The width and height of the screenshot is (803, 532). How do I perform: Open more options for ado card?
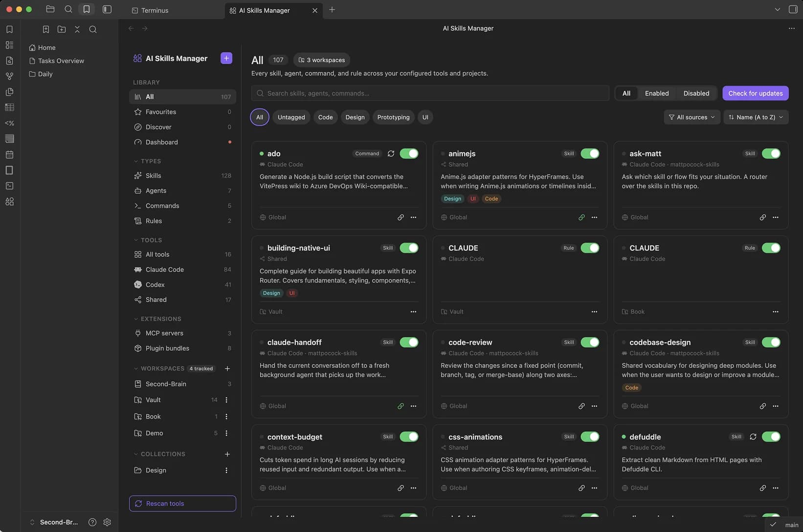point(414,217)
